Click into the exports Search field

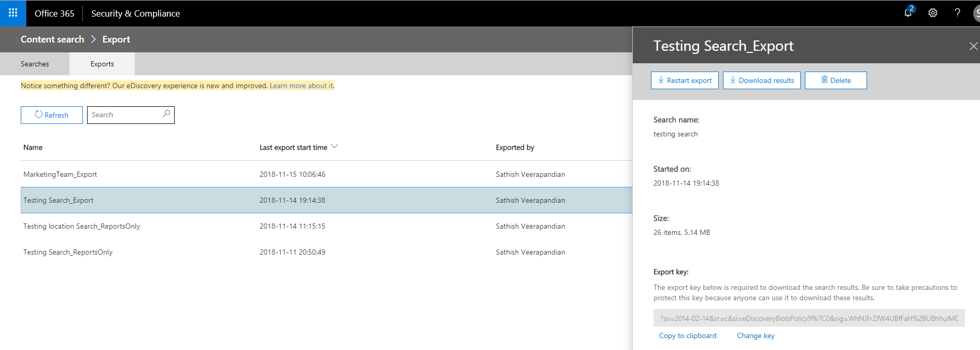pos(124,115)
